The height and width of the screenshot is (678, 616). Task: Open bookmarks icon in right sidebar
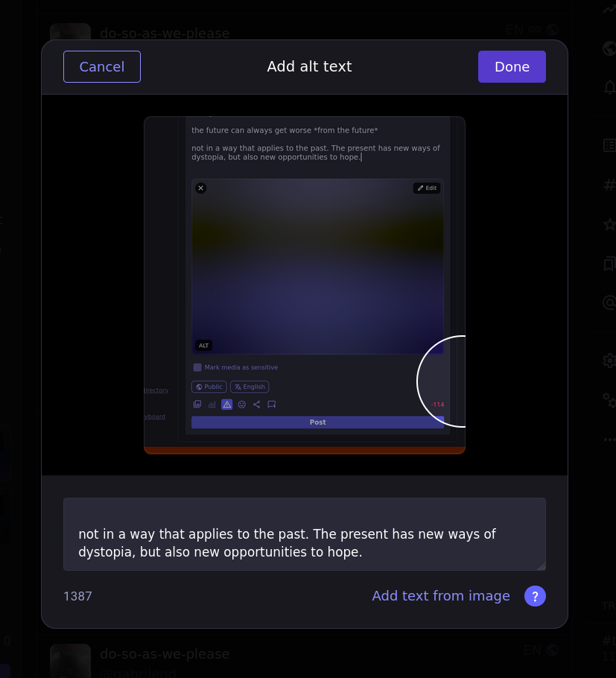pyautogui.click(x=609, y=264)
